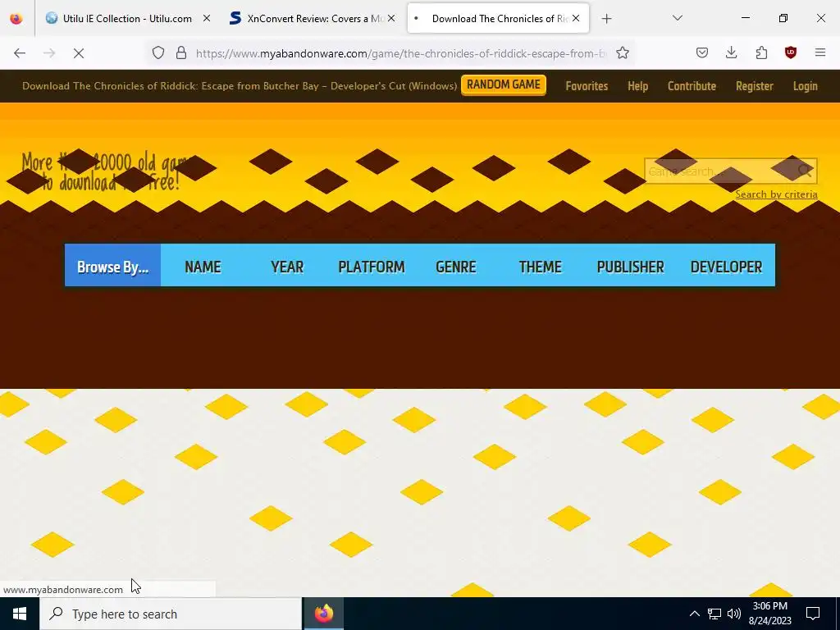840x630 pixels.
Task: Open the Firefox View pinned icon
Action: pos(16,18)
